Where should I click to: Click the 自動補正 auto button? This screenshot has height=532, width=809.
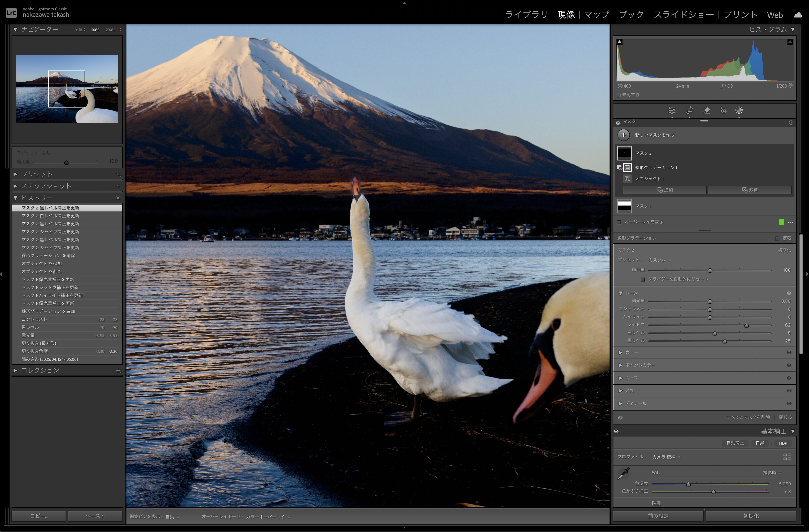click(735, 443)
